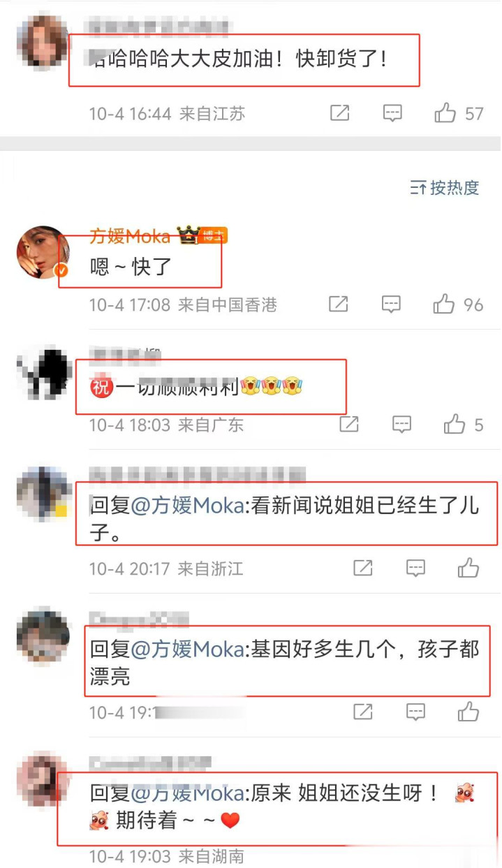Viewport: 502px width, 868px height.
Task: Like 方媛Moka's reply with 96 likes
Action: pos(444,304)
